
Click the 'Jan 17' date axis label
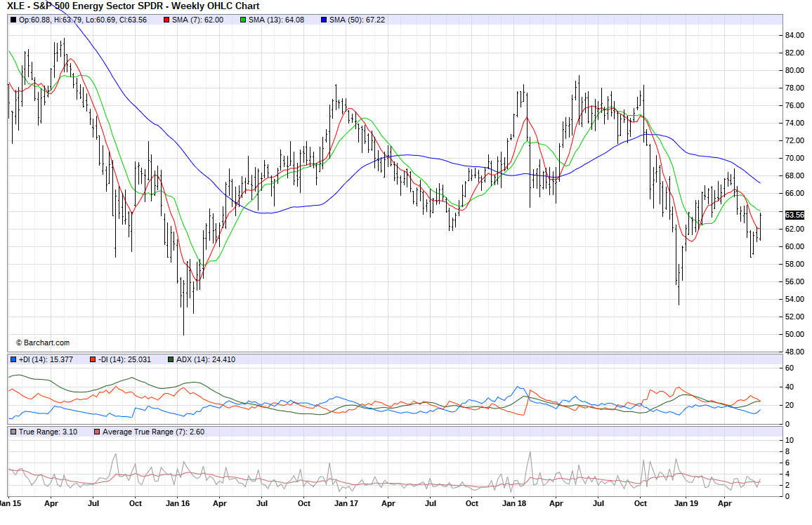(346, 503)
